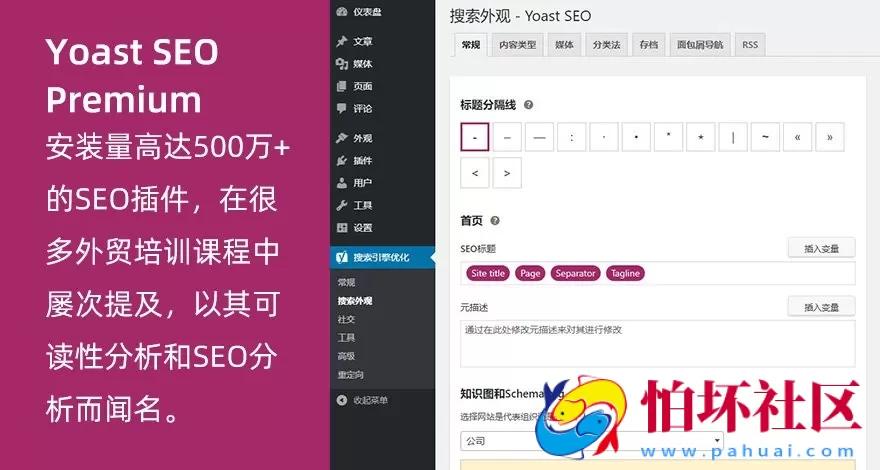
Task: Click the Separator variable tag
Action: [x=575, y=273]
